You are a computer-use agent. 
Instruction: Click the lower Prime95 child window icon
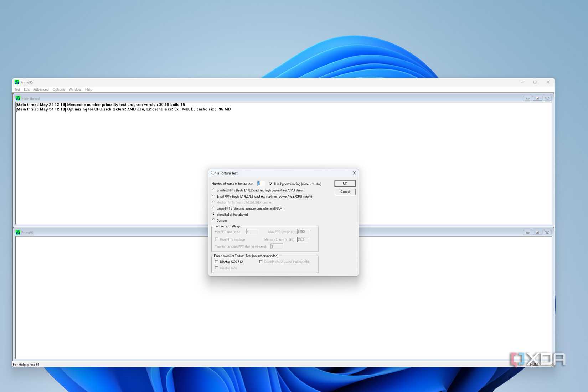click(x=18, y=232)
